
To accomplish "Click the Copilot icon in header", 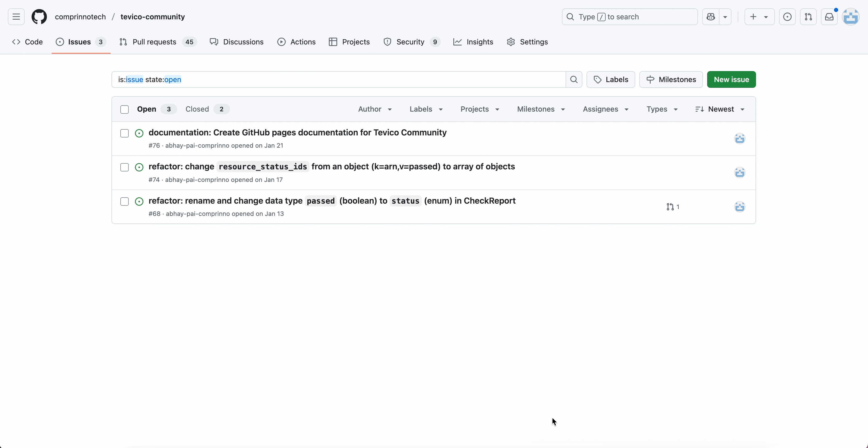I will click(711, 17).
